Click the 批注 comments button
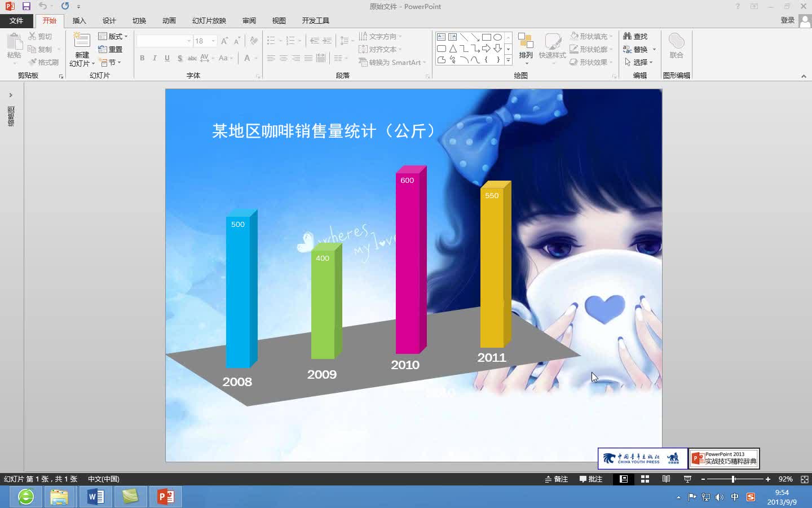Image resolution: width=812 pixels, height=508 pixels. (x=591, y=479)
